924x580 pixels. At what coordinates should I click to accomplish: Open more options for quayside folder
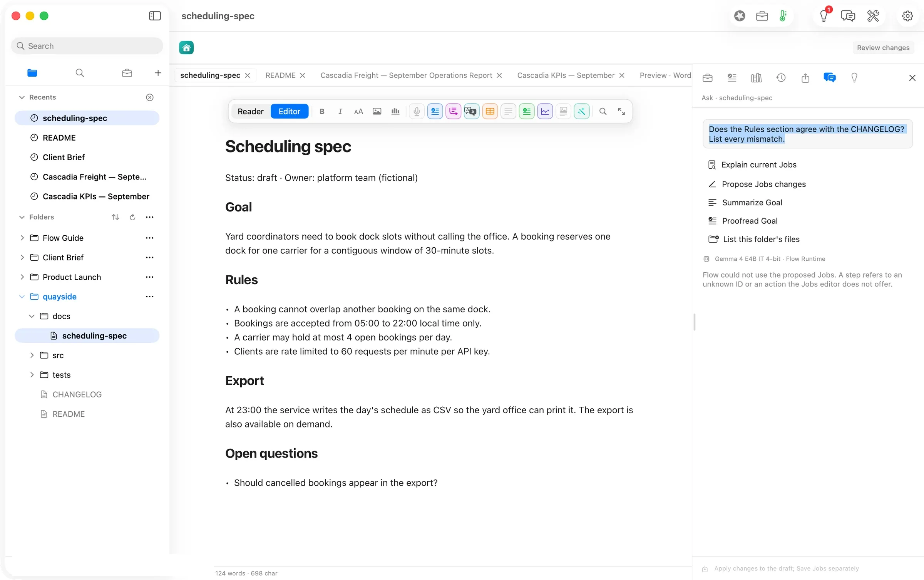coord(149,297)
